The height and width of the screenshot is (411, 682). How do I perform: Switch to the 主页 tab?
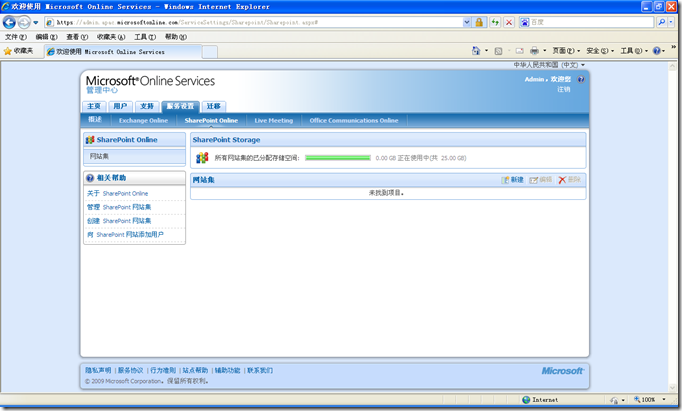94,106
